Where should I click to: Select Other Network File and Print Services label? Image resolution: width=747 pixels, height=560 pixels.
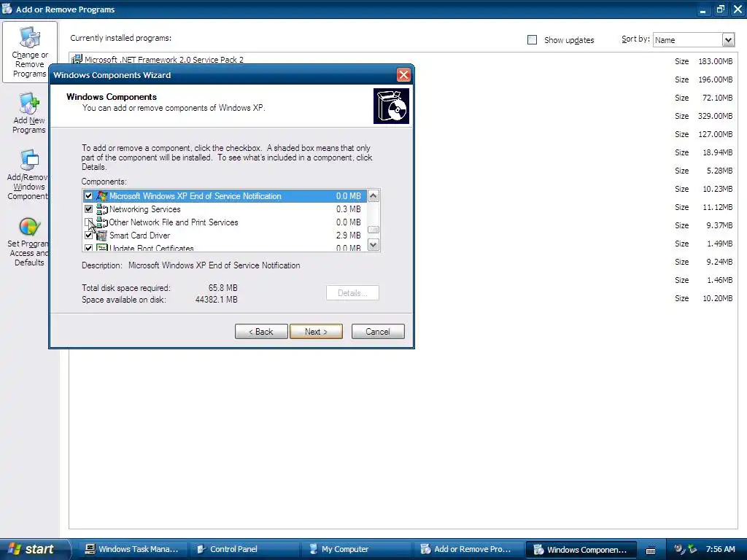(174, 222)
